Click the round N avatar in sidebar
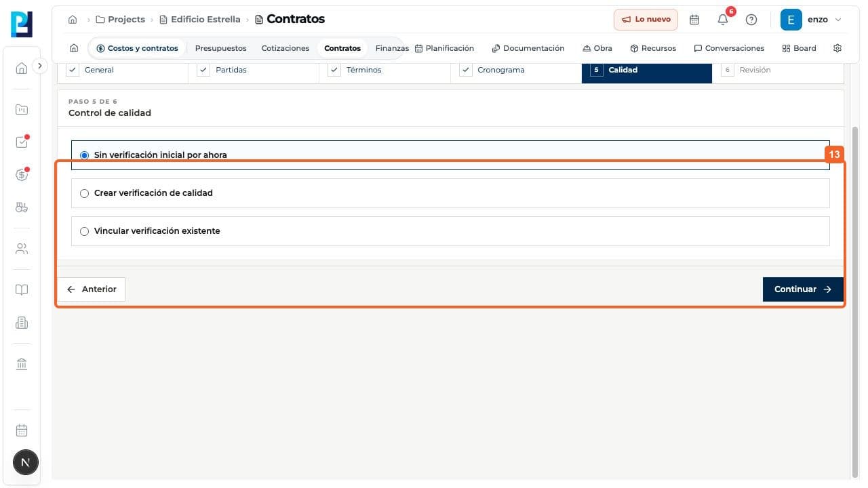868x488 pixels. pyautogui.click(x=26, y=462)
